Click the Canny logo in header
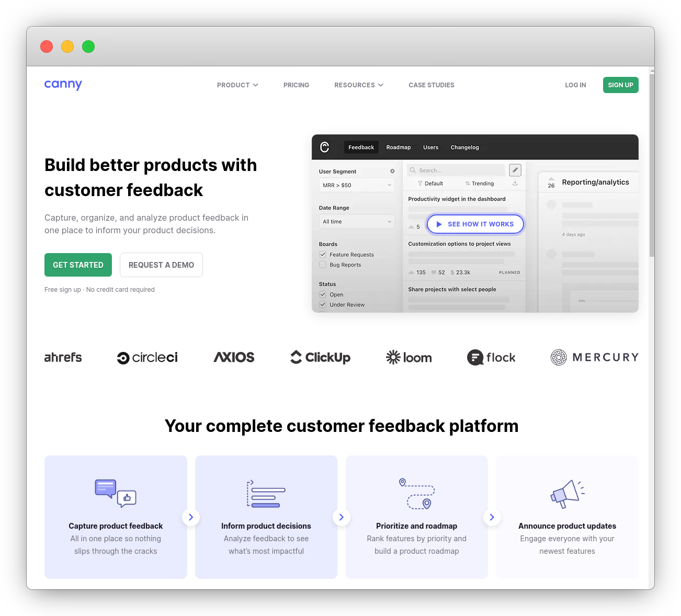 [63, 85]
